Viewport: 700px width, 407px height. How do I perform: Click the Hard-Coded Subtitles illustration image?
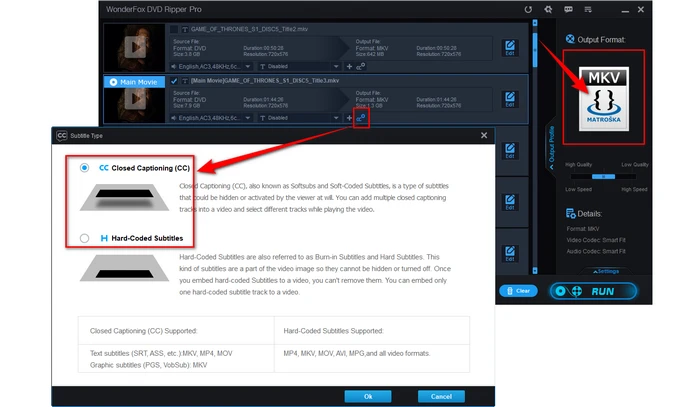(125, 268)
